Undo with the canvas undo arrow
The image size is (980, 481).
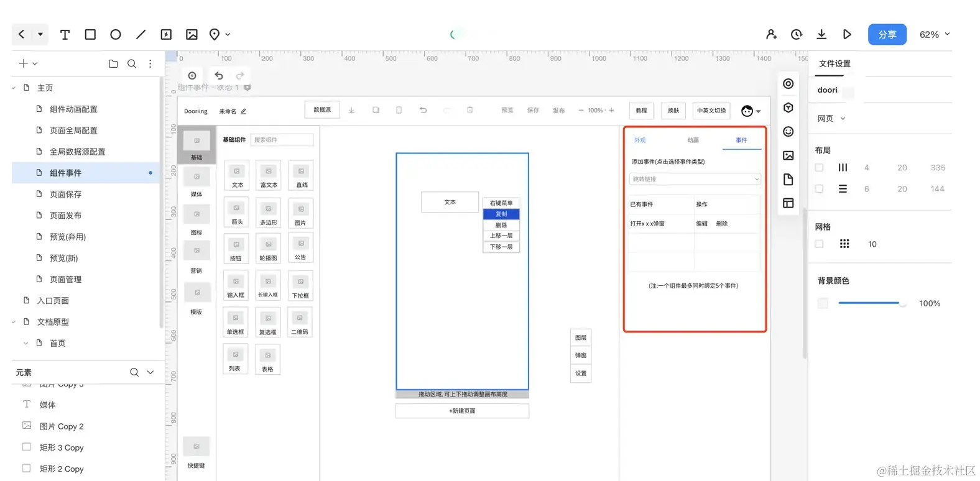click(x=219, y=76)
